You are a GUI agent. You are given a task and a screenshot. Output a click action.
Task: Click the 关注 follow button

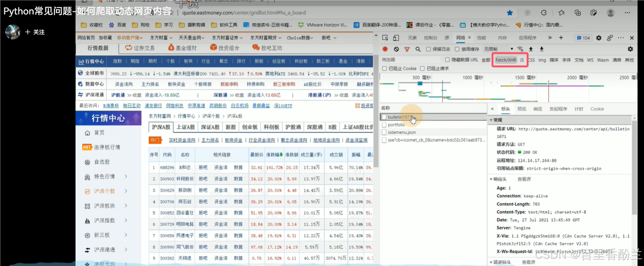(35, 32)
